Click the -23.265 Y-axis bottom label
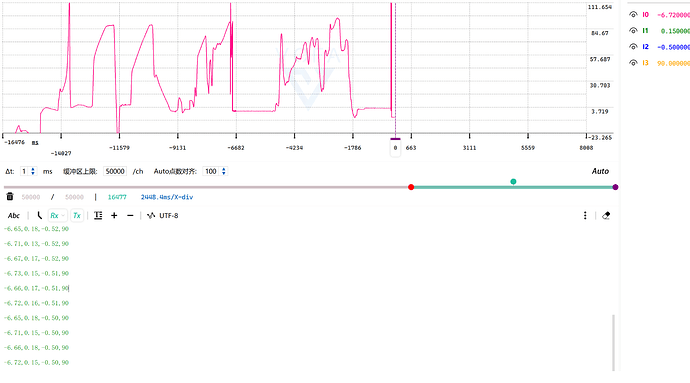The height and width of the screenshot is (383, 690). 600,138
